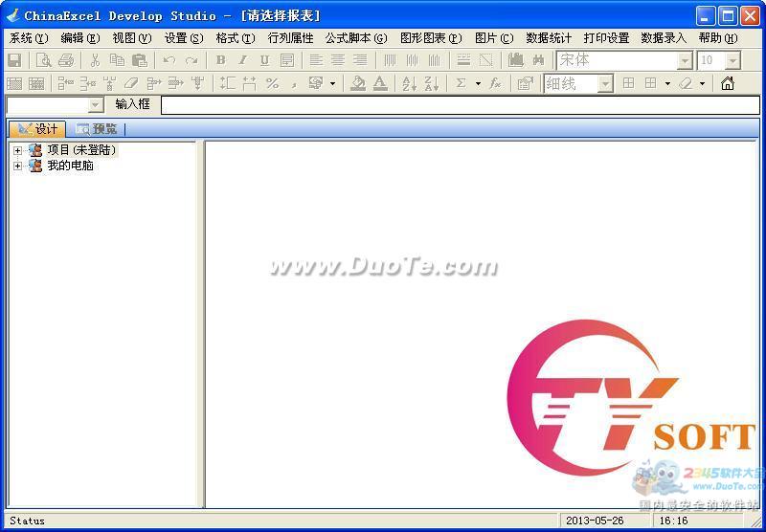The width and height of the screenshot is (766, 532).
Task: Click the downward arrows column icon
Action: (198, 84)
